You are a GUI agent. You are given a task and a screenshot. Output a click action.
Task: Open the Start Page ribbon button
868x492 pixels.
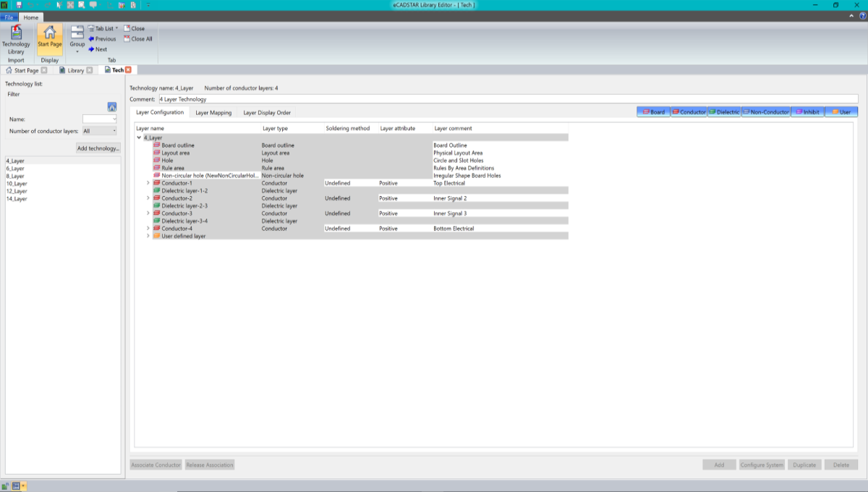(x=50, y=36)
